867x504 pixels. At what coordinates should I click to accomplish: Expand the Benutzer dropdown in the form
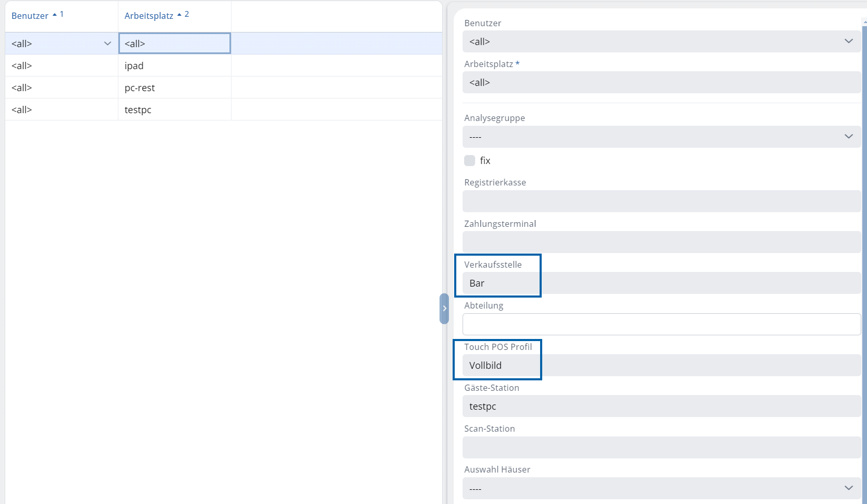(x=848, y=41)
